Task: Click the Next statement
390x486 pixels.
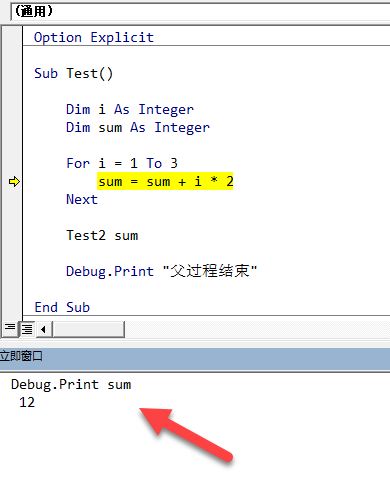Action: tap(82, 199)
